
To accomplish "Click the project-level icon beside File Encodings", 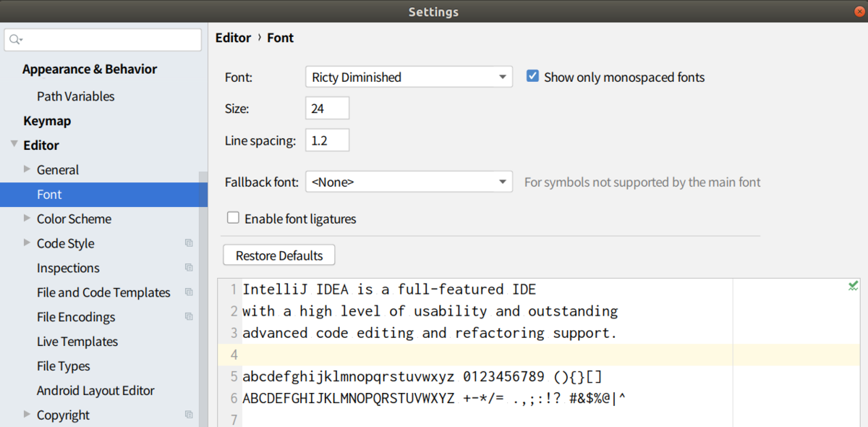I will point(189,317).
